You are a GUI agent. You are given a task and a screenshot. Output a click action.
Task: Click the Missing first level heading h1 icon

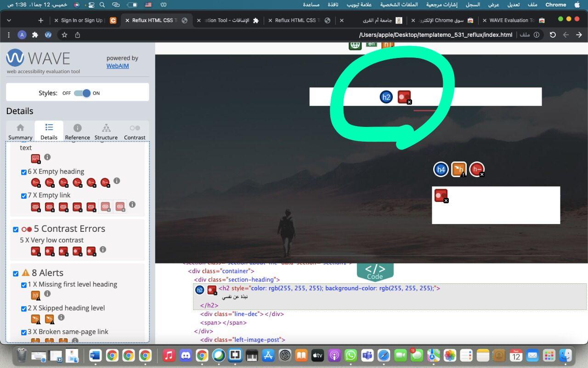click(35, 295)
